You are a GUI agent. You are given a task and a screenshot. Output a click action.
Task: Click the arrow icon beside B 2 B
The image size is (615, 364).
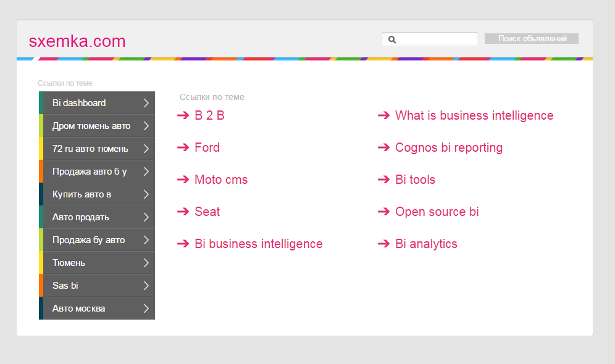(x=183, y=115)
